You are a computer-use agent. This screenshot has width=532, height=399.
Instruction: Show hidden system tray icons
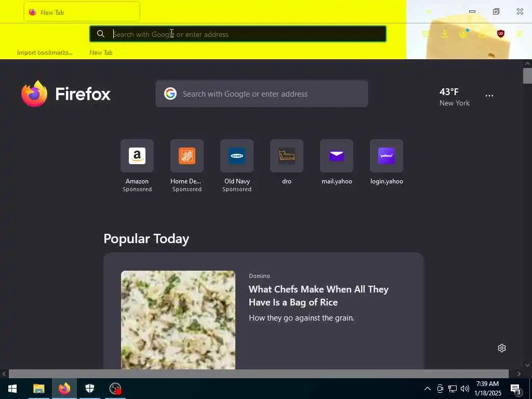pyautogui.click(x=428, y=389)
